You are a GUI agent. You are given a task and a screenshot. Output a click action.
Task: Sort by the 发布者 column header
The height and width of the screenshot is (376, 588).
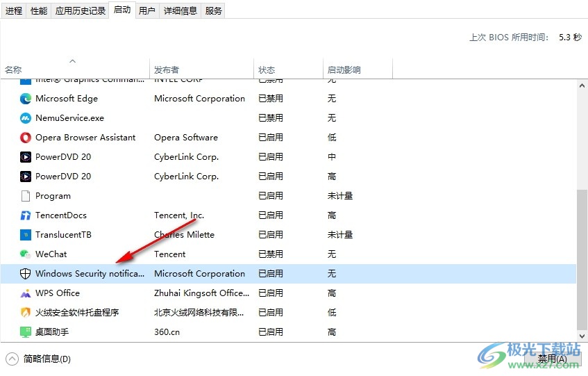click(202, 69)
